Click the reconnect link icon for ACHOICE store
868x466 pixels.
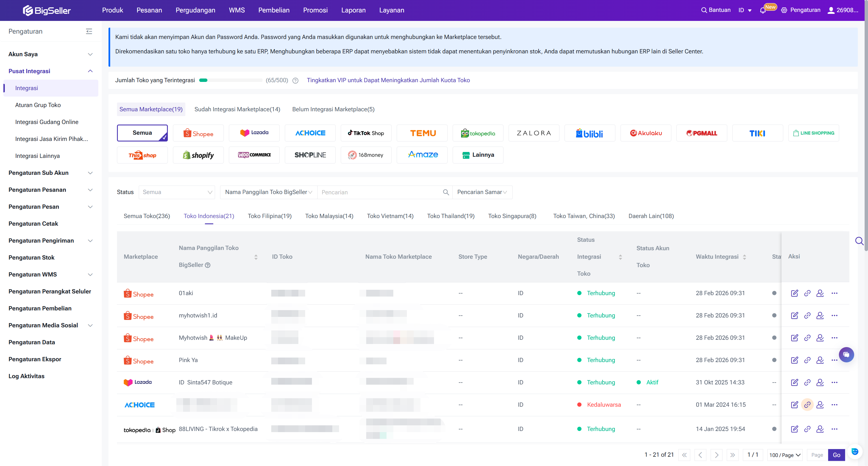coord(807,405)
